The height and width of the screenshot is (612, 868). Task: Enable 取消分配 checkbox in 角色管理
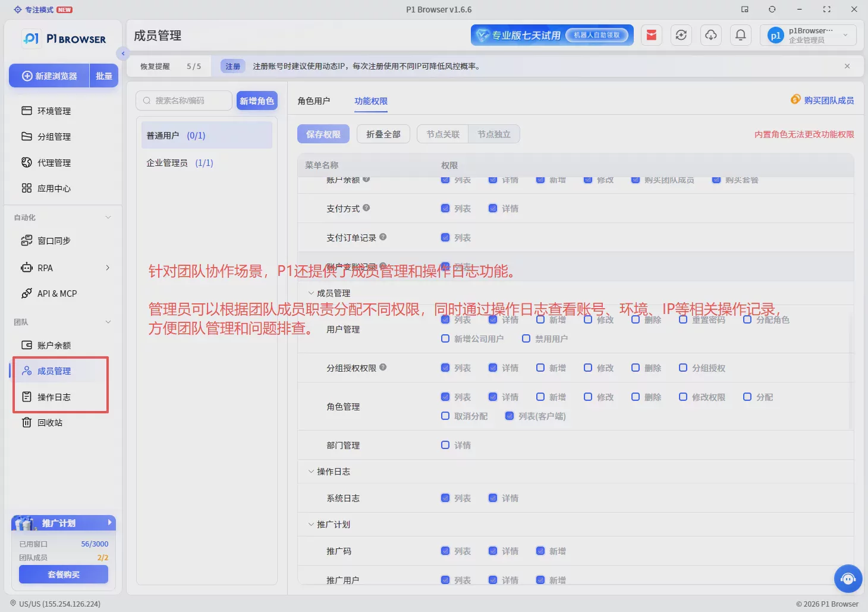coord(445,416)
